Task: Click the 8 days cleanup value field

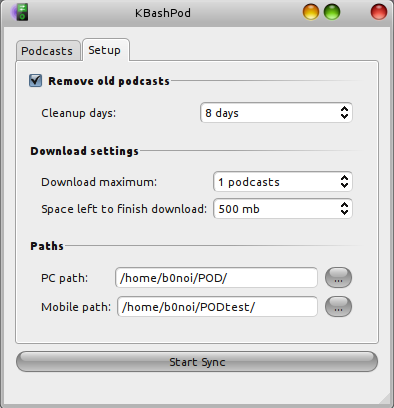Action: pyautogui.click(x=276, y=113)
